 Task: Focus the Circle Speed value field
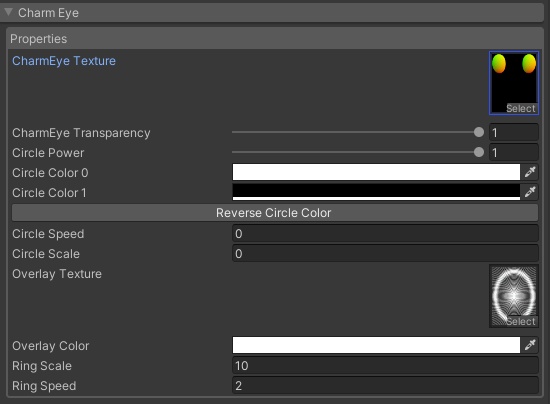pyautogui.click(x=385, y=234)
